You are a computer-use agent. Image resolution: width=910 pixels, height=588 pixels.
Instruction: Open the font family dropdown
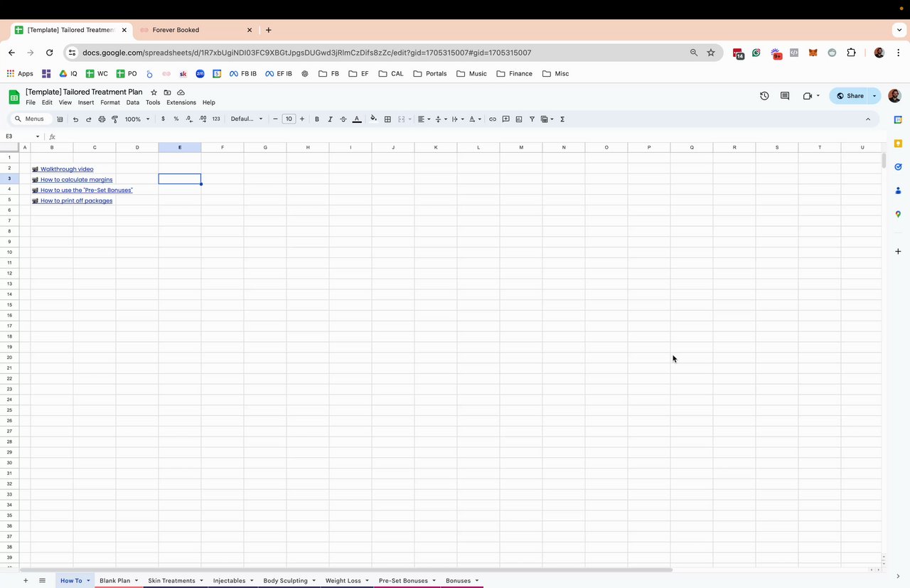tap(247, 119)
